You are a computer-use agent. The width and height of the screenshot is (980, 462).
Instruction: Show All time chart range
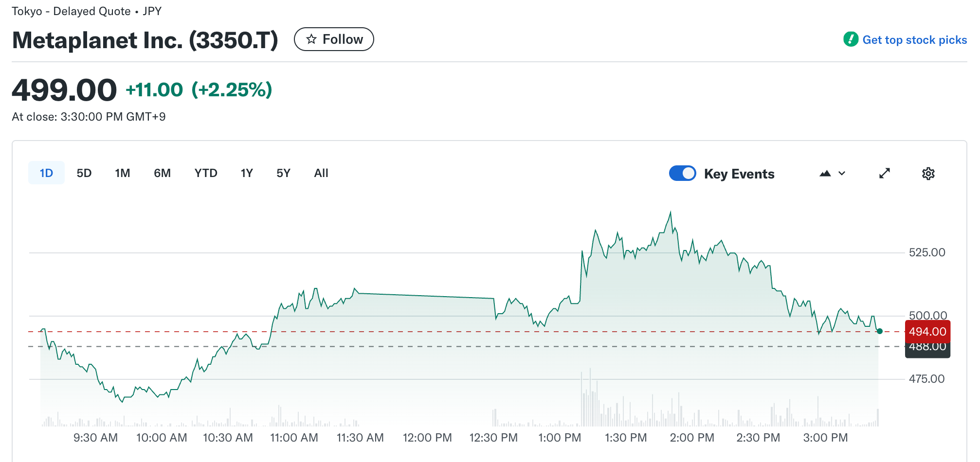point(321,173)
